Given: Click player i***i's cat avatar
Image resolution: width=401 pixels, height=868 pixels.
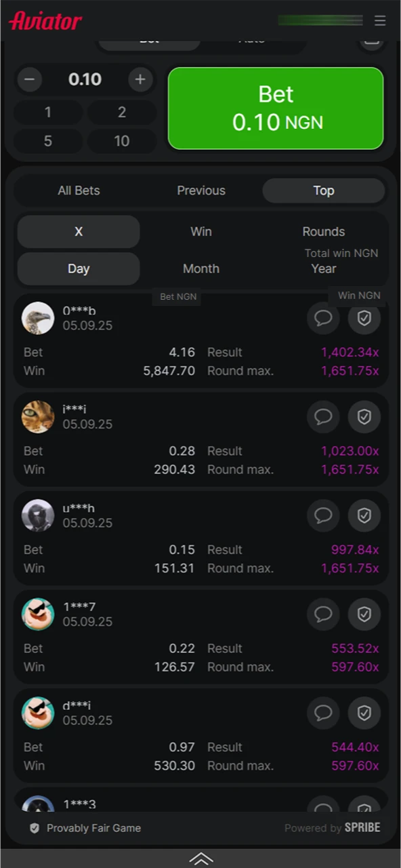Looking at the screenshot, I should point(37,416).
